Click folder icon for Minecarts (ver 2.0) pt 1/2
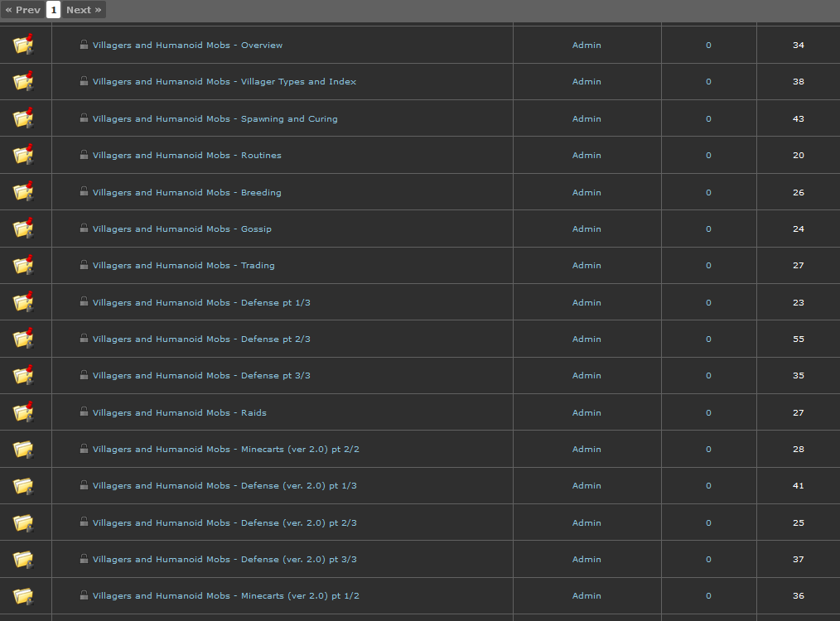 23,596
